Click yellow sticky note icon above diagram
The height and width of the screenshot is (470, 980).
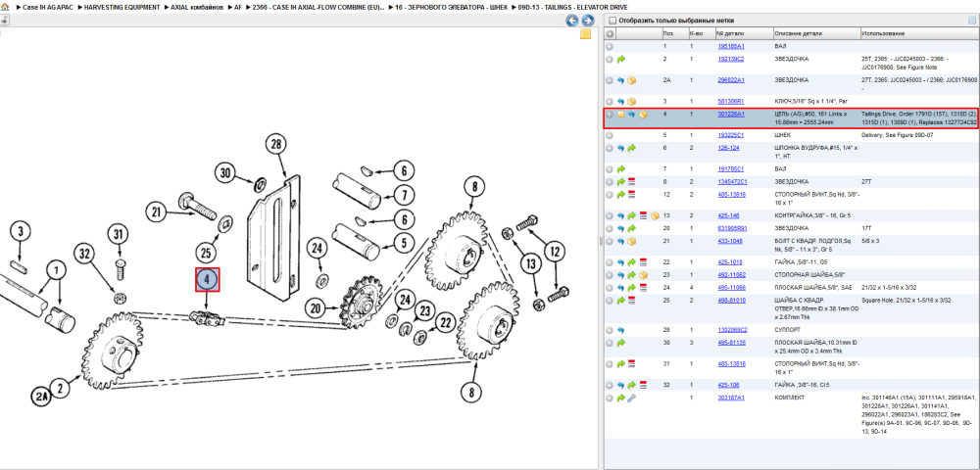click(586, 34)
